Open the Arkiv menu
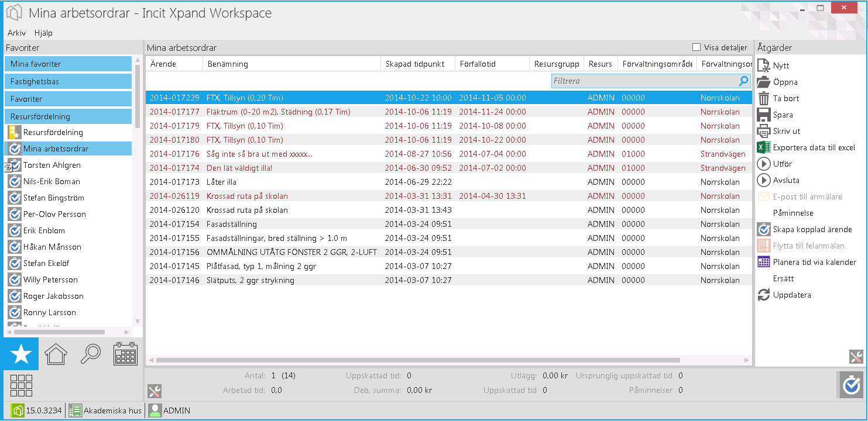Image resolution: width=868 pixels, height=421 pixels. click(16, 33)
